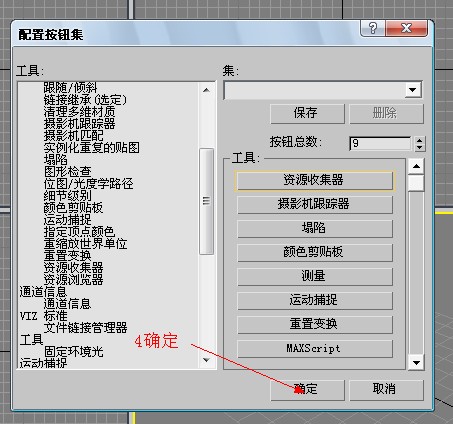
Task: Select 细节级别 in the tools list
Action: (67, 196)
